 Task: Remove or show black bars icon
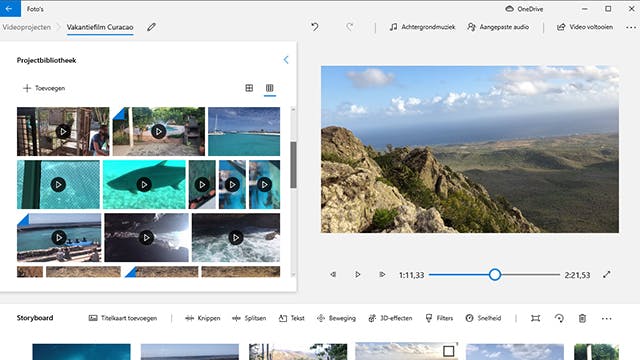(x=536, y=318)
